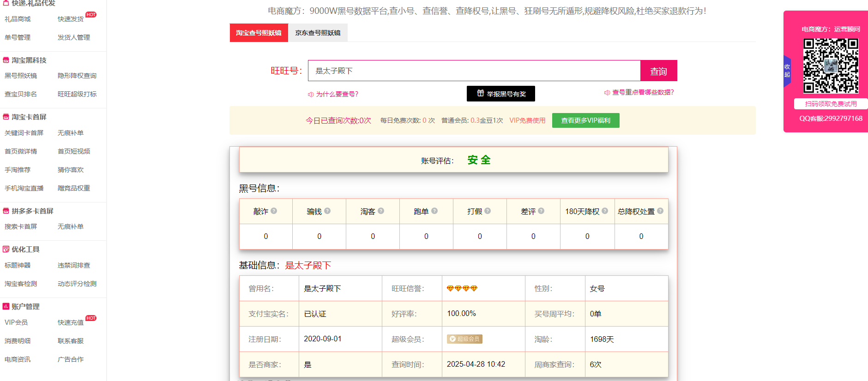Open 礼品商城 in sidebar
The image size is (868, 381).
[x=18, y=19]
